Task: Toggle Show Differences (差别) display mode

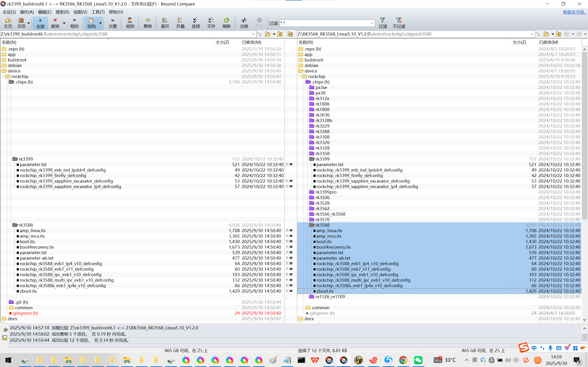Action: (55, 23)
